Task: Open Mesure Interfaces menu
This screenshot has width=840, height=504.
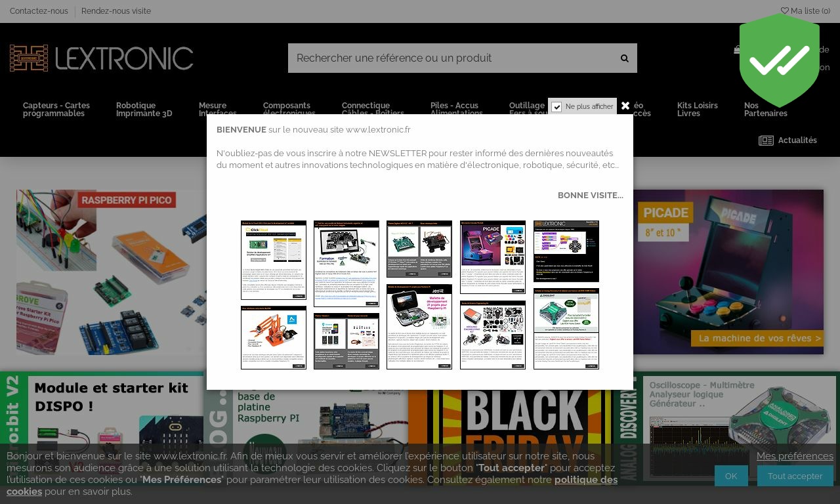Action: tap(218, 108)
